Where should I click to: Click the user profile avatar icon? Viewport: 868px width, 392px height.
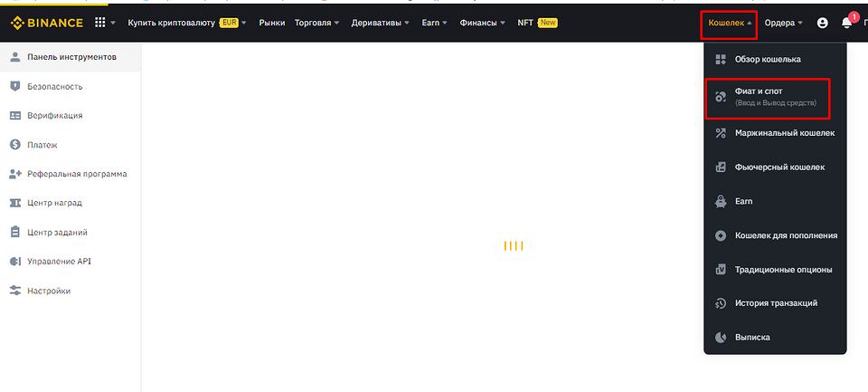click(x=822, y=23)
